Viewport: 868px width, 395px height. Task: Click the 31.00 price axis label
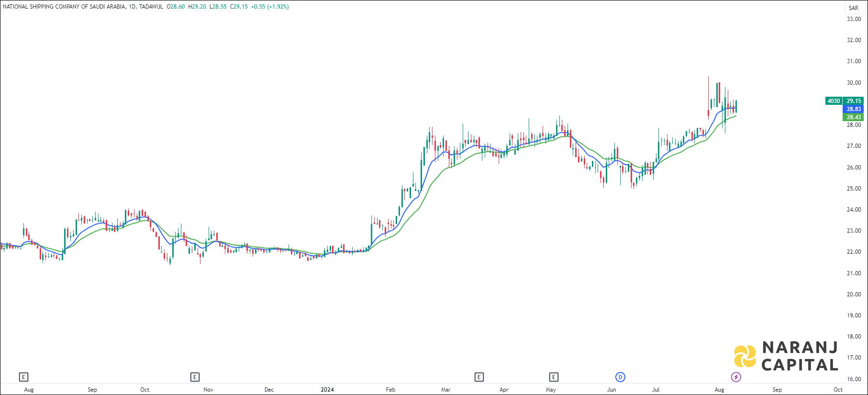(854, 61)
